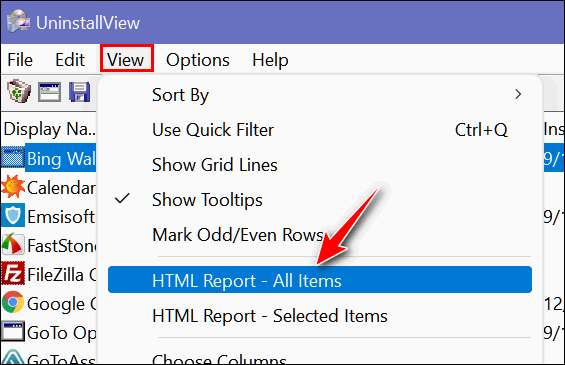
Task: Click the Google Chrome icon
Action: [x=13, y=302]
